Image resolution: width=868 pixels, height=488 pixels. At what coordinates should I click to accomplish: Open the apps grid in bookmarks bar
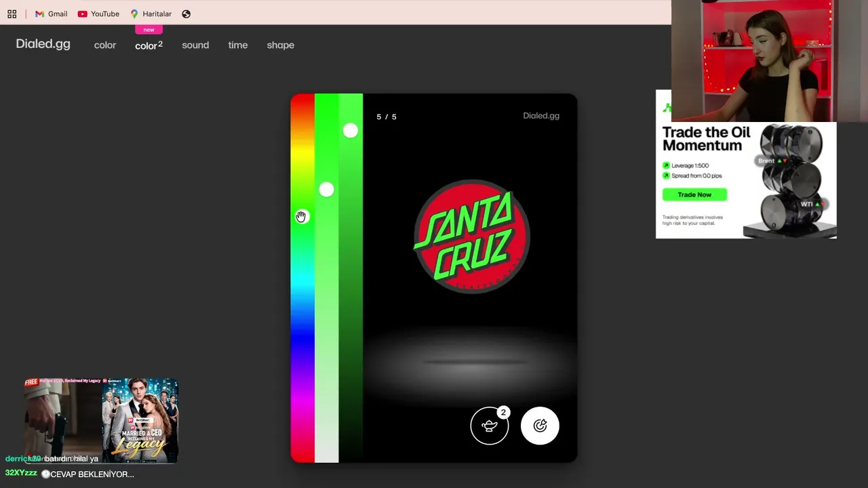point(12,14)
